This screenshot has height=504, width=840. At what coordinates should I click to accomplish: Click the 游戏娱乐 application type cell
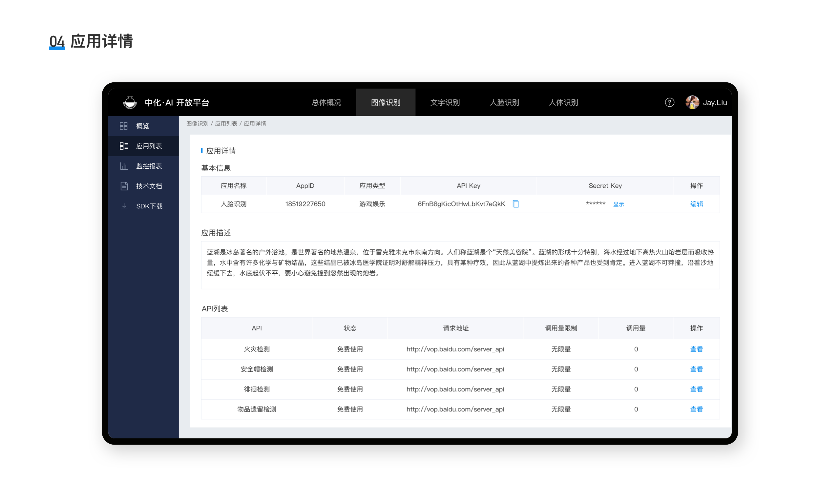point(372,204)
